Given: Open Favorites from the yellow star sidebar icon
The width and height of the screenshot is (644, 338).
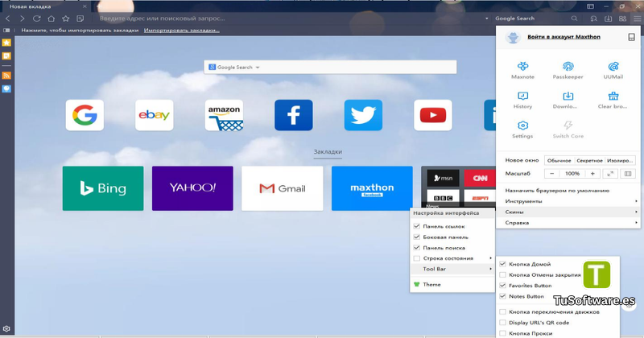Looking at the screenshot, I should pos(6,43).
